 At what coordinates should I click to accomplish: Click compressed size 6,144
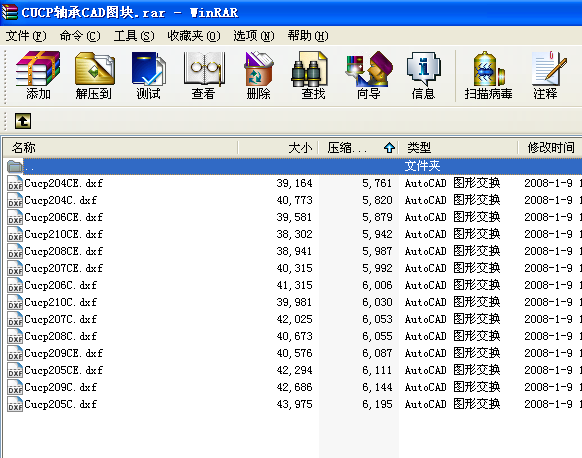377,387
